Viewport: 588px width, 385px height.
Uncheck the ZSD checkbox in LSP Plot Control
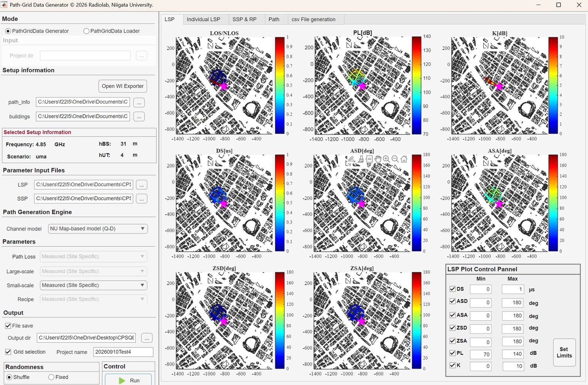click(453, 328)
